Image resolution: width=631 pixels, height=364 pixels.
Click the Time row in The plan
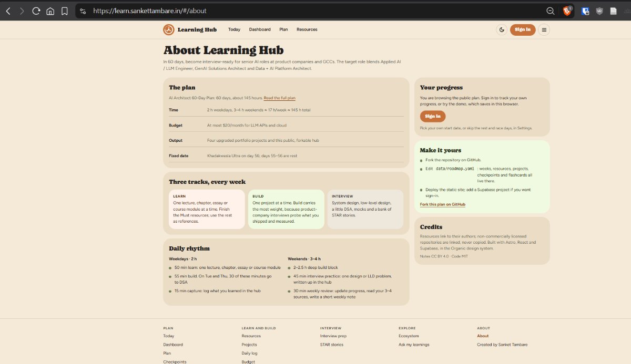[286, 110]
